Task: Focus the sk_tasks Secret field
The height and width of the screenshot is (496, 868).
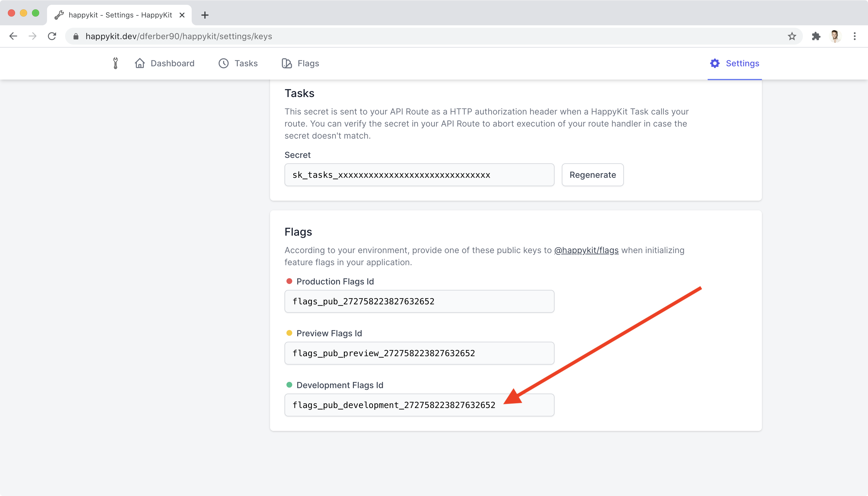Action: point(419,175)
